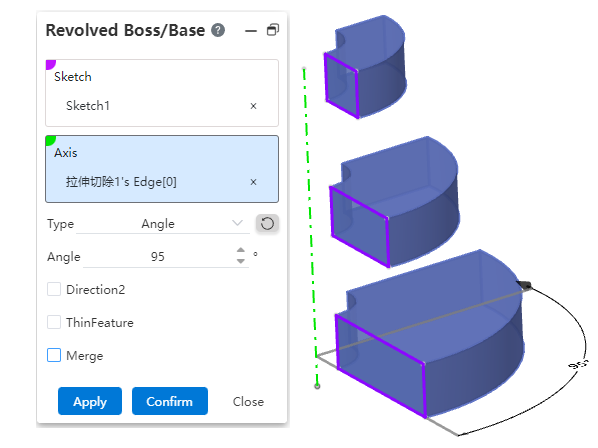Open the help icon beside Revolved Boss/Base

point(218,30)
